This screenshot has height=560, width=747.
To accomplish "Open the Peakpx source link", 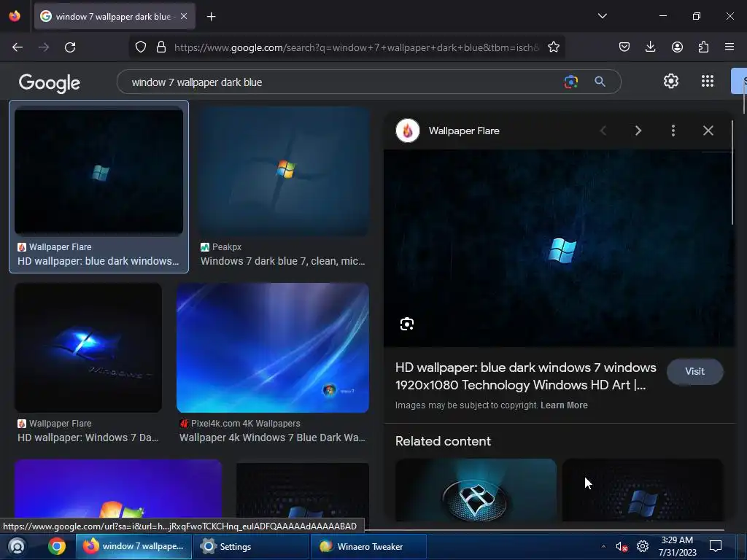I will click(221, 247).
